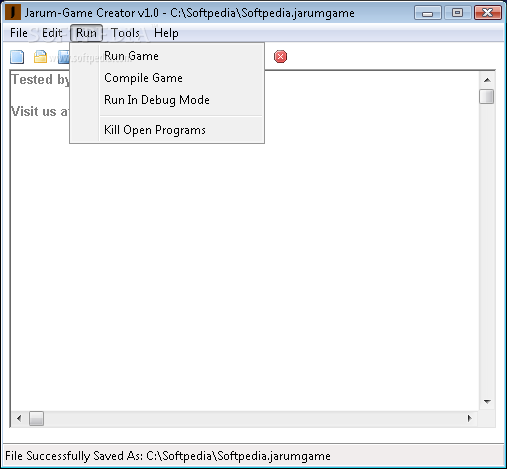Image resolution: width=507 pixels, height=469 pixels.
Task: Click vertical scrollbar up arrow
Action: coord(487,80)
